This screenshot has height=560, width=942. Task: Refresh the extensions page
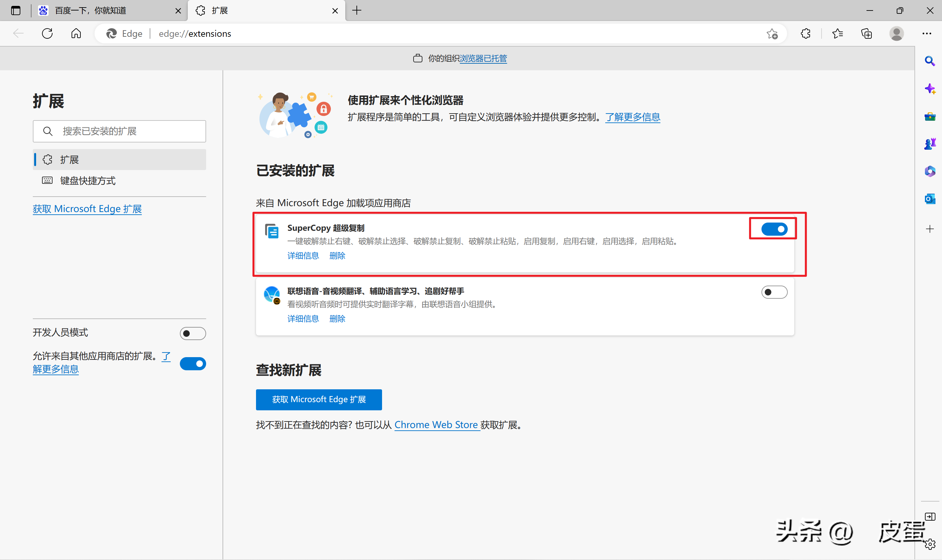click(47, 33)
